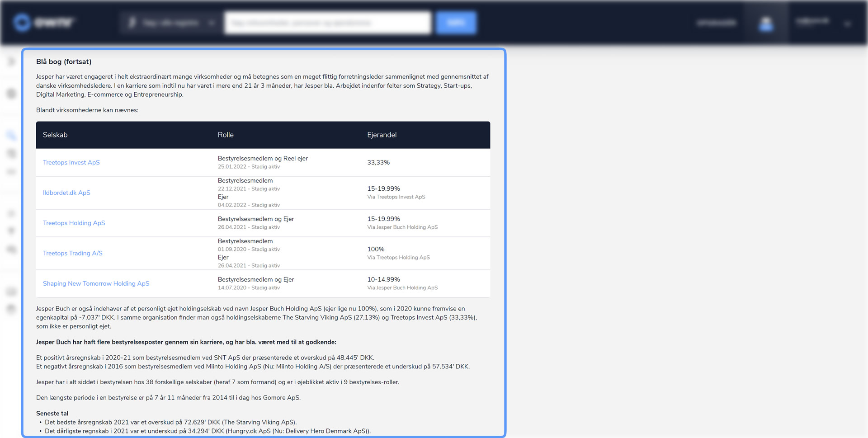Click 'Bestyrelsesmedlem og Ejer' in Treetops Holding row
This screenshot has width=868, height=438.
256,219
